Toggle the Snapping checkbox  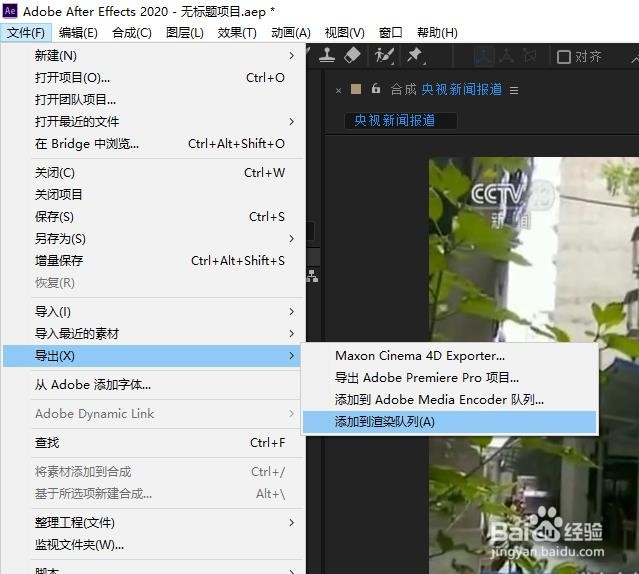tap(564, 57)
